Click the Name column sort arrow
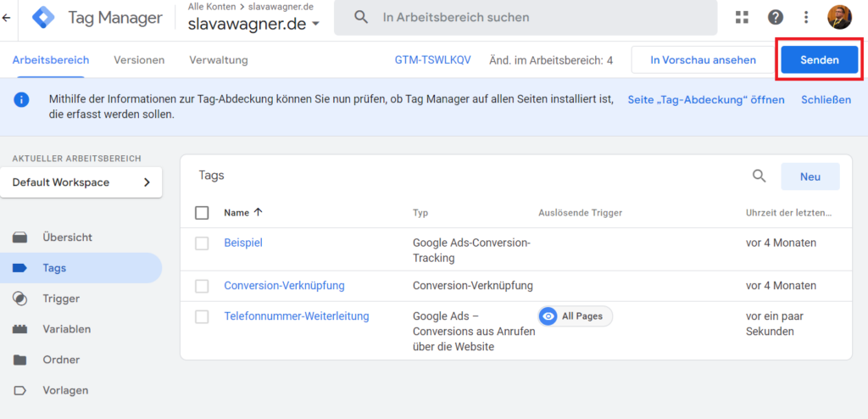The width and height of the screenshot is (868, 419). pyautogui.click(x=258, y=212)
